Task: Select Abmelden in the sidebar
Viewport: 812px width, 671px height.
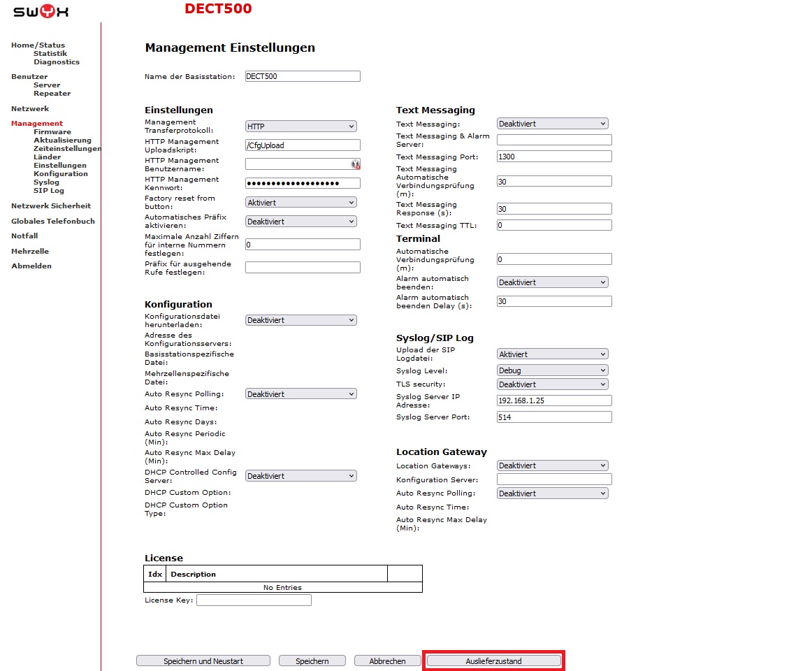Action: tap(31, 266)
